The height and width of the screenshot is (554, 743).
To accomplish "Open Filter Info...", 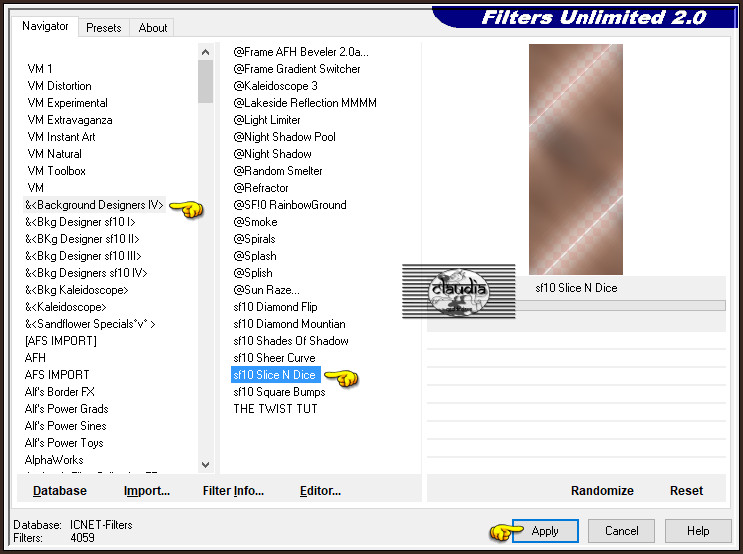I will pyautogui.click(x=233, y=490).
